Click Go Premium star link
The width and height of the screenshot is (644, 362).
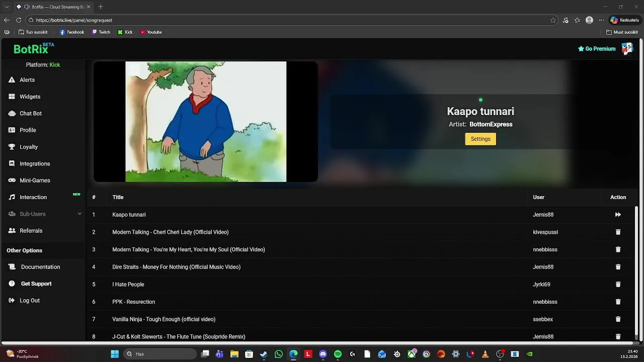pos(597,49)
